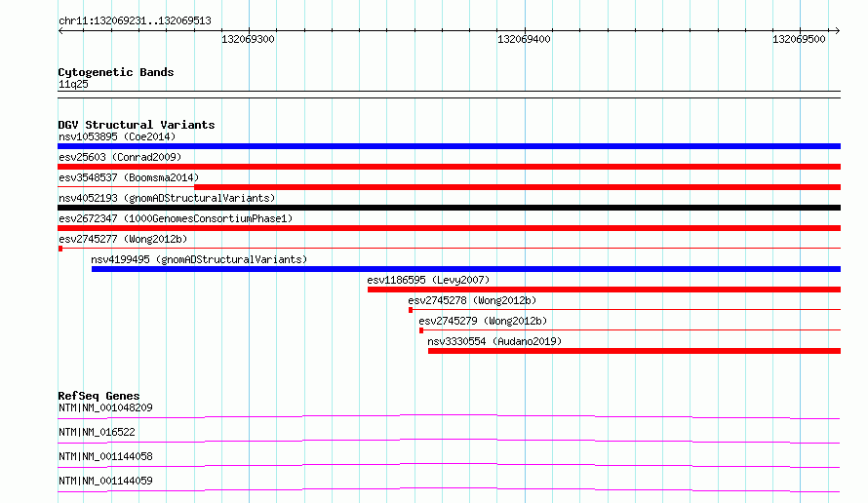Image resolution: width=868 pixels, height=503 pixels.
Task: Click the nsv1053895 (Coe2014) blue variant bar
Action: [x=449, y=146]
